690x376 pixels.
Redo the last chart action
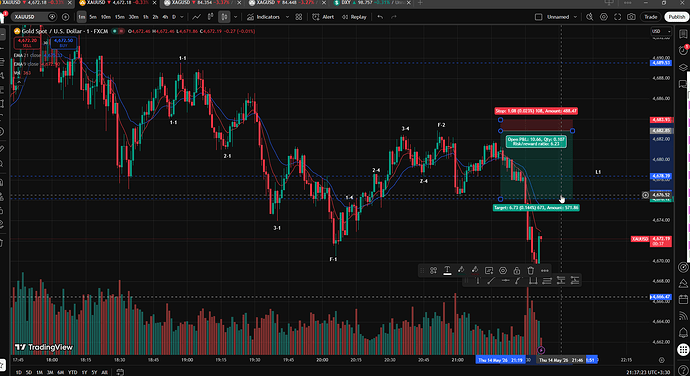click(x=394, y=17)
